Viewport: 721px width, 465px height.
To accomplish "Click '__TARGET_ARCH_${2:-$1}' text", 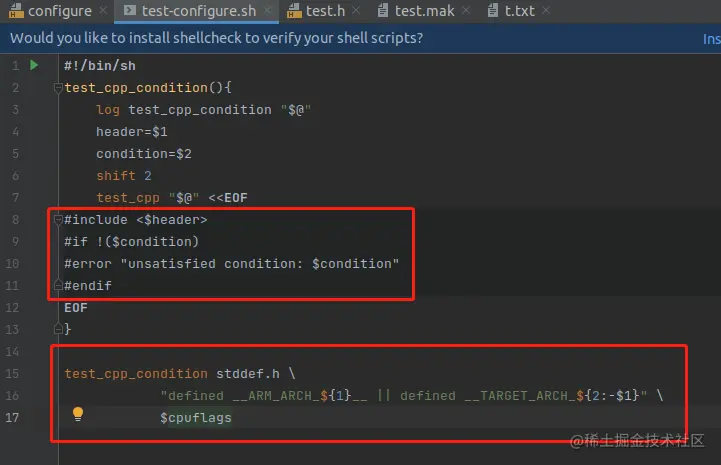I will click(x=552, y=396).
